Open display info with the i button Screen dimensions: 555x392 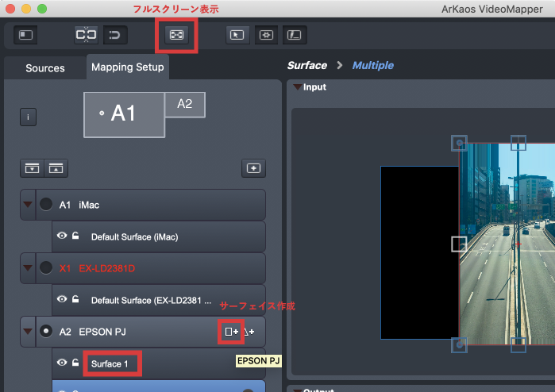[x=28, y=117]
